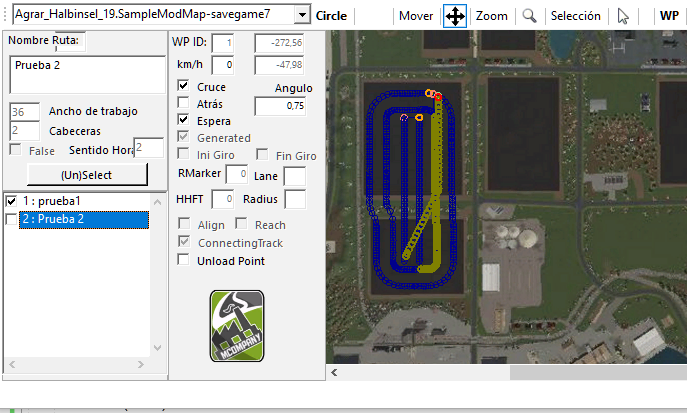This screenshot has height=413, width=687.
Task: Tick the Align checkbox
Action: click(184, 224)
